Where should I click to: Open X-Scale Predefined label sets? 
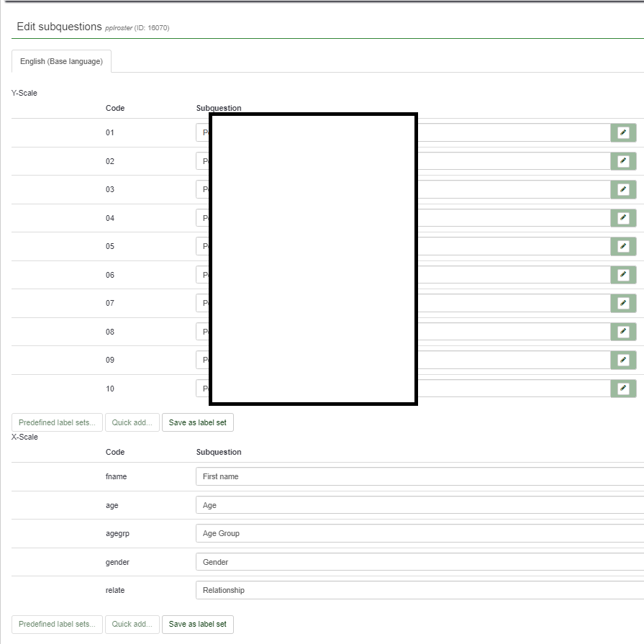point(57,624)
